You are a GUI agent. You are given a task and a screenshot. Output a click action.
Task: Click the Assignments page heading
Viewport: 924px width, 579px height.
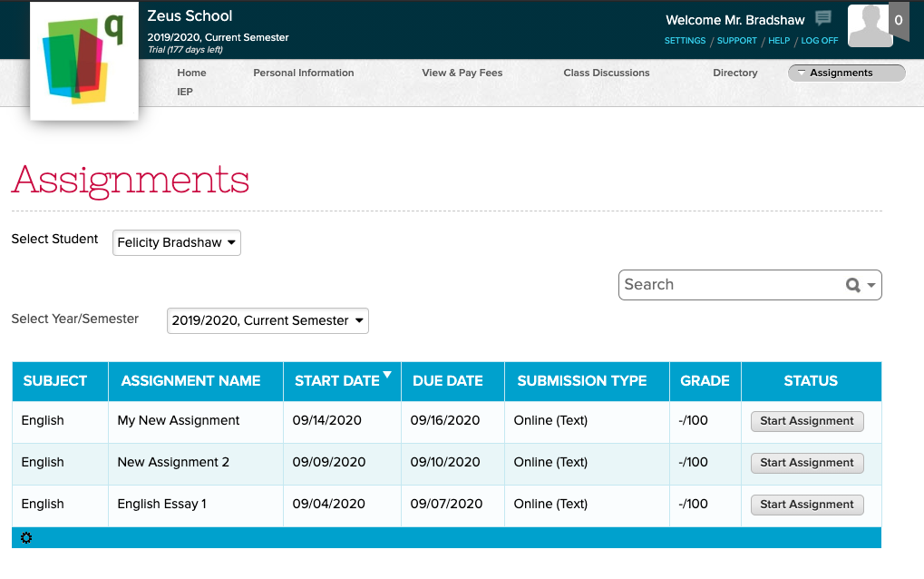131,181
